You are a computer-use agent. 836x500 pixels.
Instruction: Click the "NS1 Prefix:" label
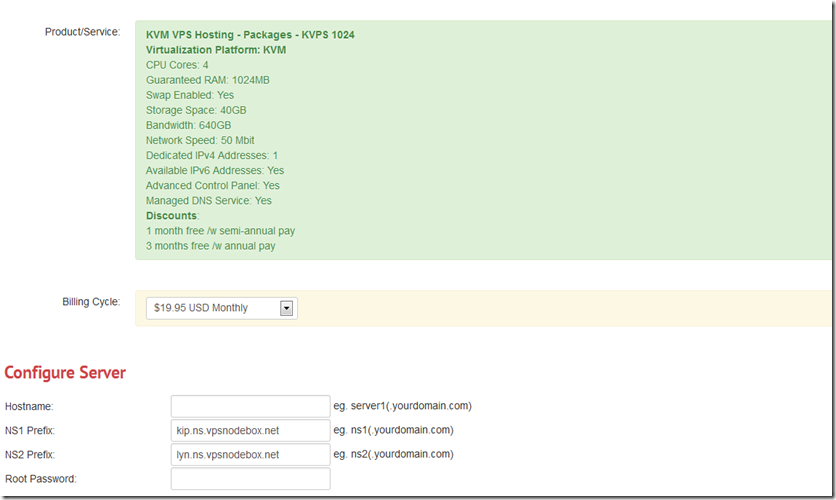[30, 430]
